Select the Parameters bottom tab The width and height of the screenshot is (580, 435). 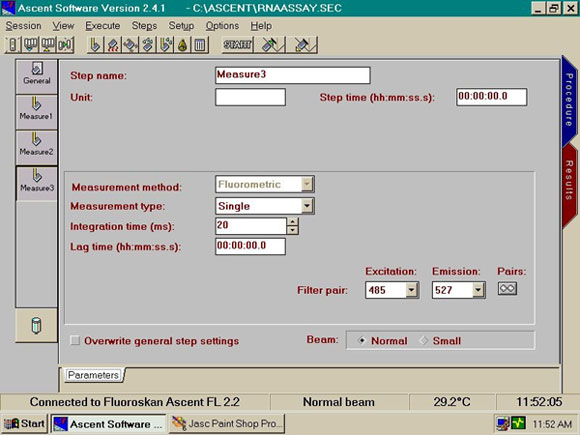[x=93, y=375]
